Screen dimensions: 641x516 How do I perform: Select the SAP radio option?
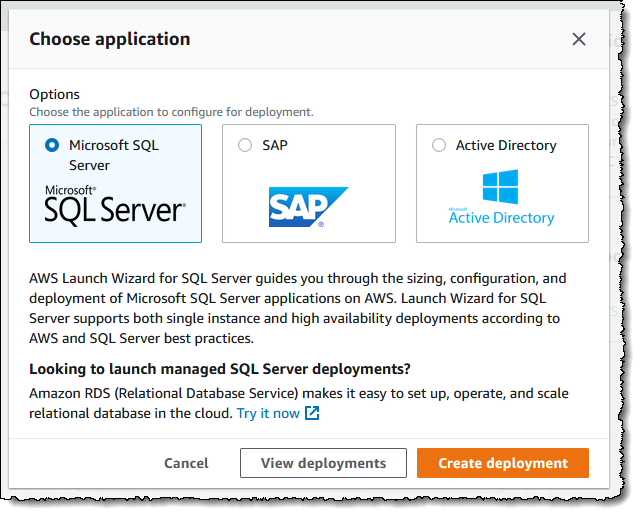245,145
